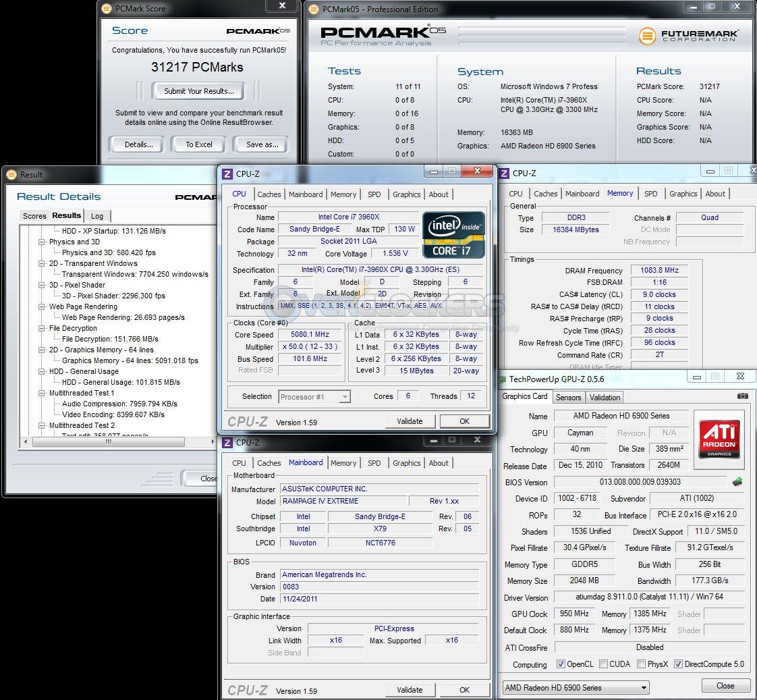The image size is (757, 700).
Task: Click the DRAM Frequency 1083.8 MHz field
Action: point(659,270)
